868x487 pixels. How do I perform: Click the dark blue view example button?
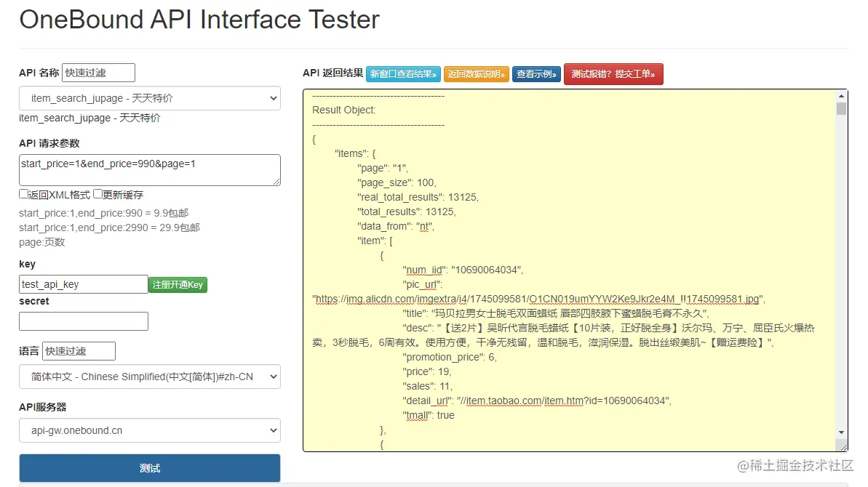(x=536, y=74)
